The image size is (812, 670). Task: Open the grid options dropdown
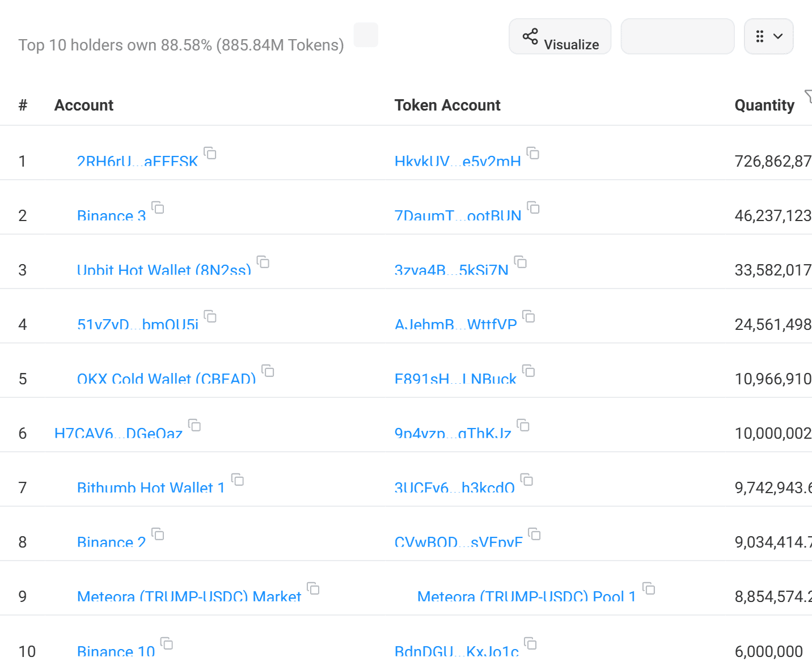[x=768, y=36]
